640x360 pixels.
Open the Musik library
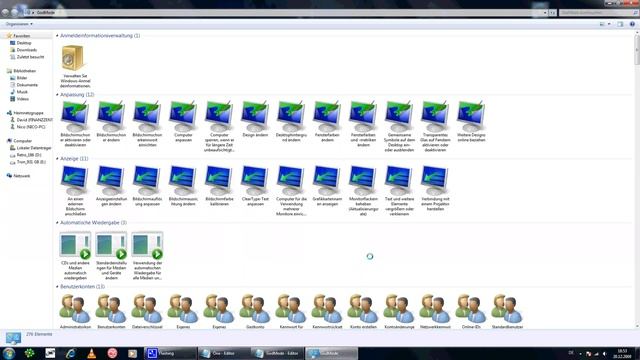pyautogui.click(x=22, y=92)
